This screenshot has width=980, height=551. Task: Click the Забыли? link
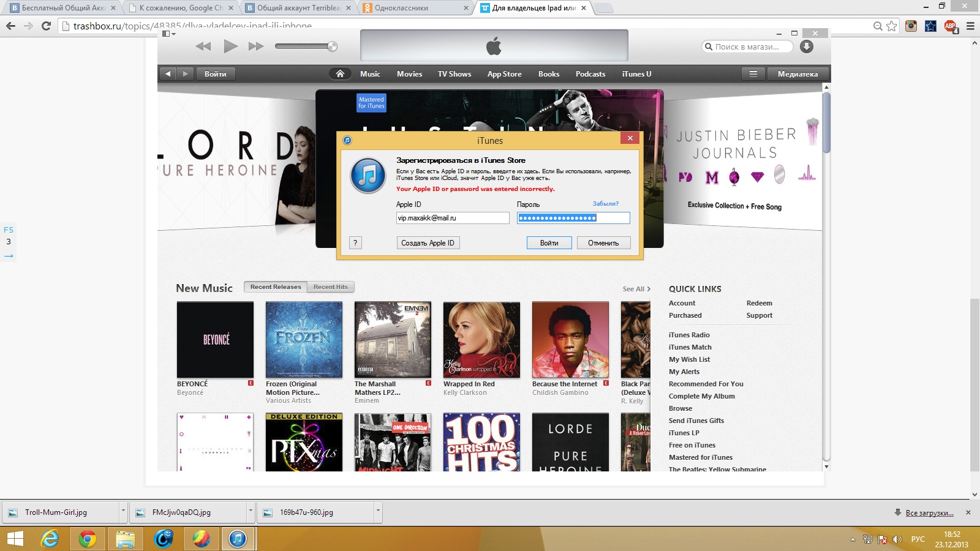[605, 203]
